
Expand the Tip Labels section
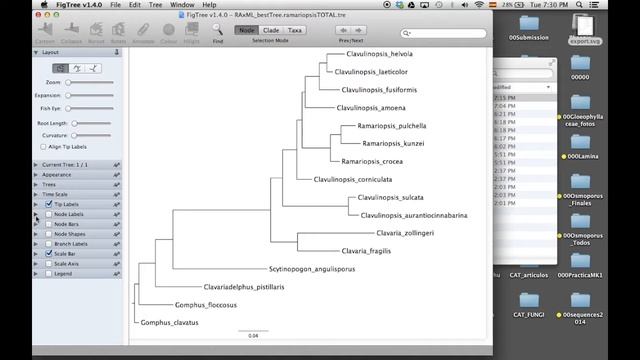click(x=36, y=204)
